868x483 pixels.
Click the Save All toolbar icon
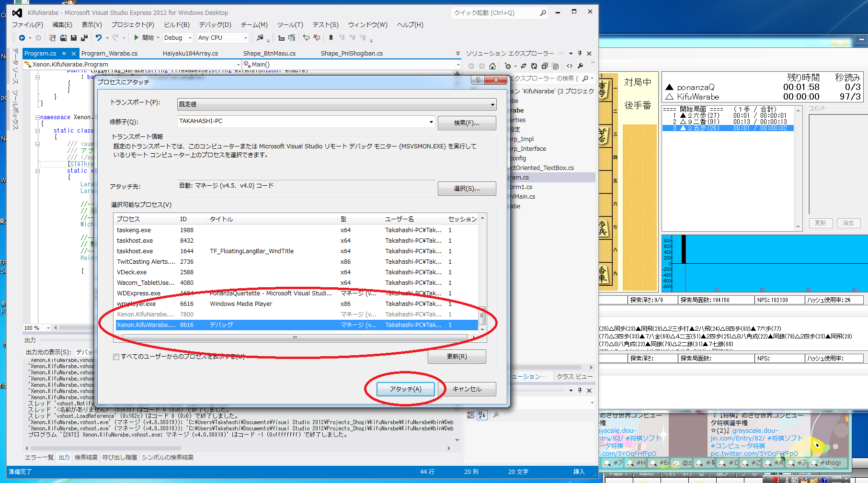84,38
